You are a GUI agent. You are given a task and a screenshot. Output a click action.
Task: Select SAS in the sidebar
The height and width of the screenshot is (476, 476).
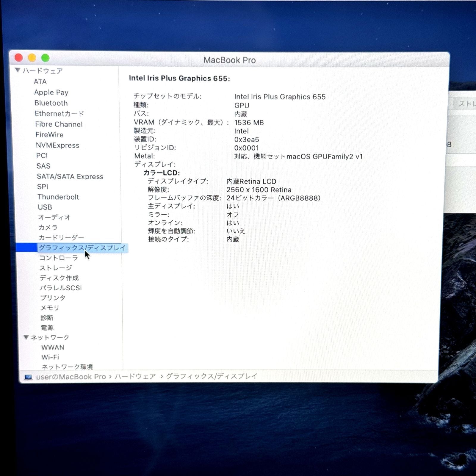point(43,166)
